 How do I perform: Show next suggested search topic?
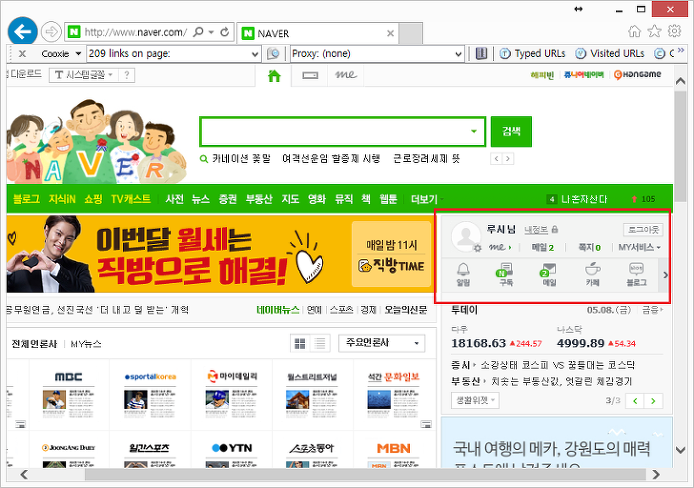click(x=508, y=158)
